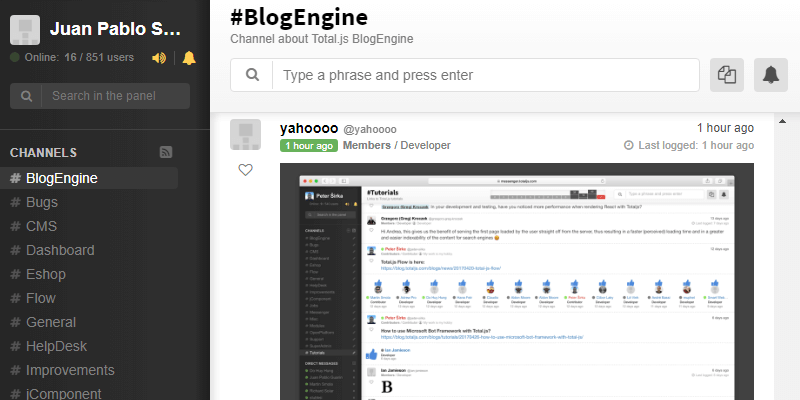
Task: Open the BlogEngine channel
Action: (x=61, y=178)
